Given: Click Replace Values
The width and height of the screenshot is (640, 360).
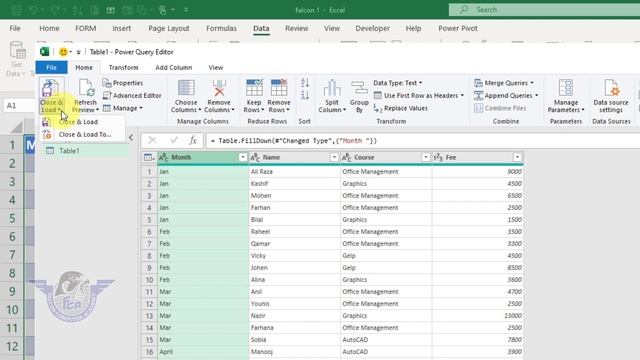Looking at the screenshot, I should click(400, 108).
